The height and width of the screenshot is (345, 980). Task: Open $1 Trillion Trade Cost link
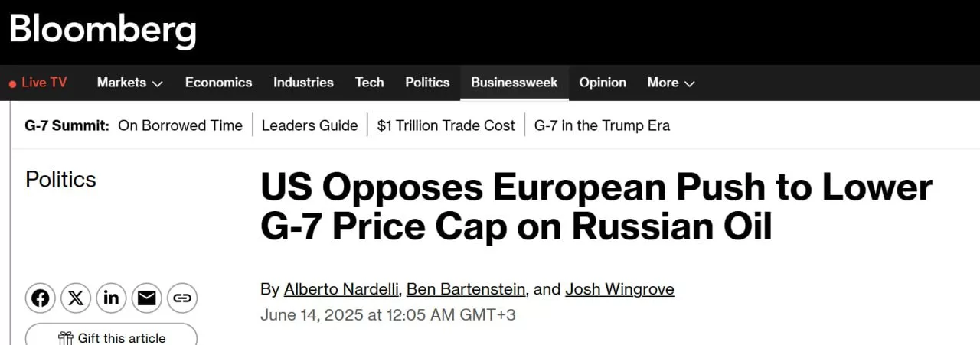pos(446,125)
